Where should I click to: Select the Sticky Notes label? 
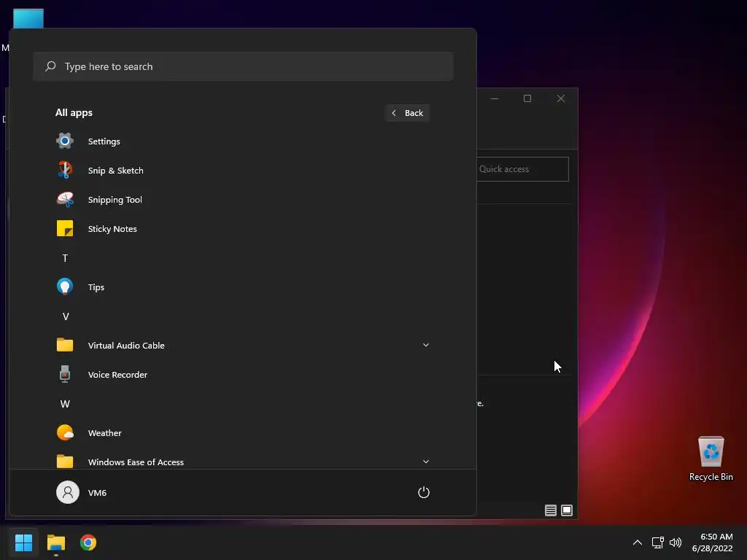point(112,228)
